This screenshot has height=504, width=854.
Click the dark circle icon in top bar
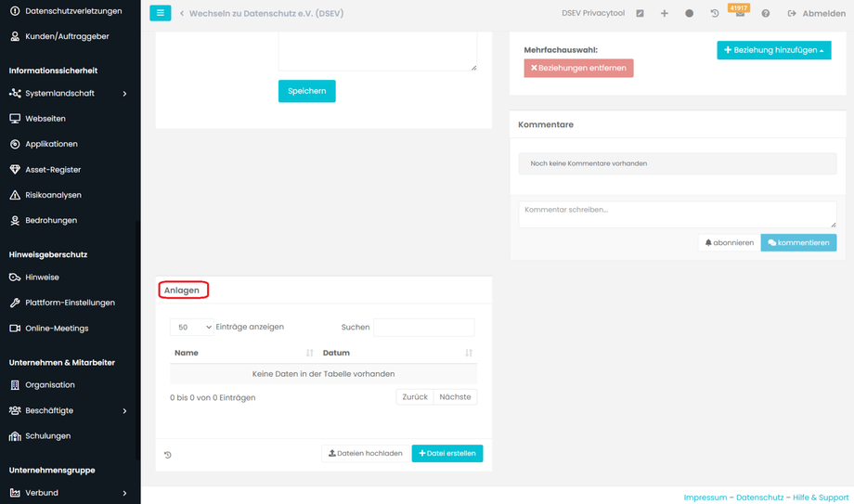pos(689,14)
